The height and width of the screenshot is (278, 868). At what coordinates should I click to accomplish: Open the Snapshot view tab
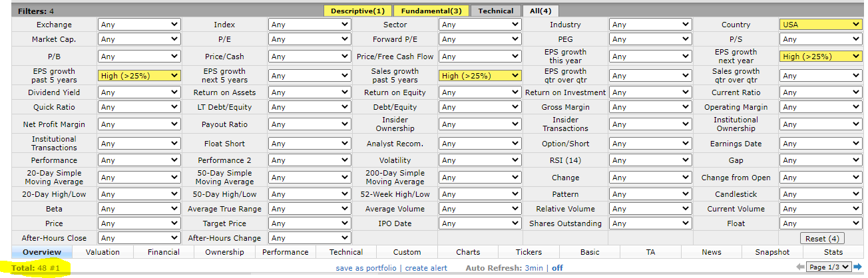click(772, 252)
